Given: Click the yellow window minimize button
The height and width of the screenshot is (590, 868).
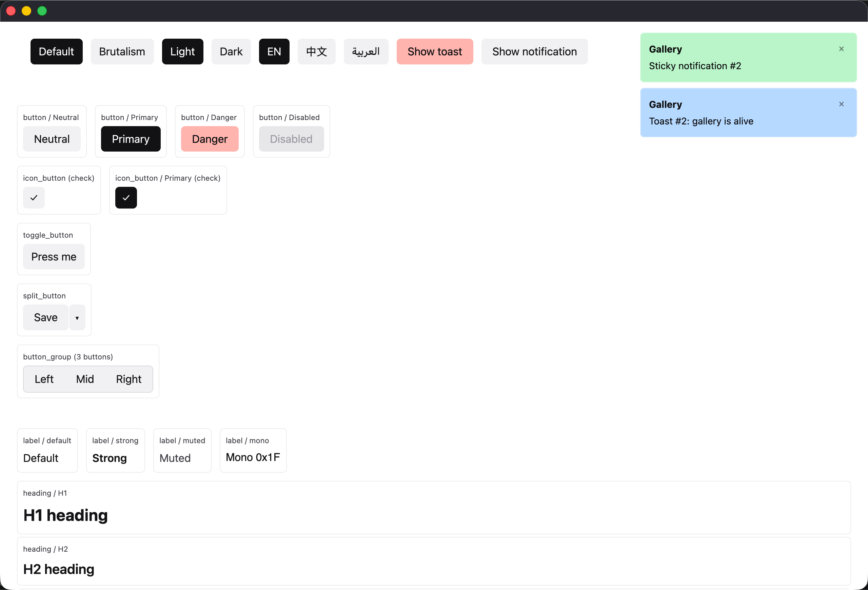Looking at the screenshot, I should [26, 11].
